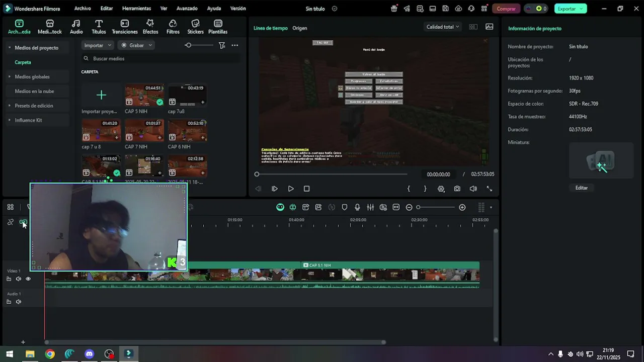Click Importar proyecto plus tile
Image resolution: width=644 pixels, height=362 pixels.
(x=101, y=96)
